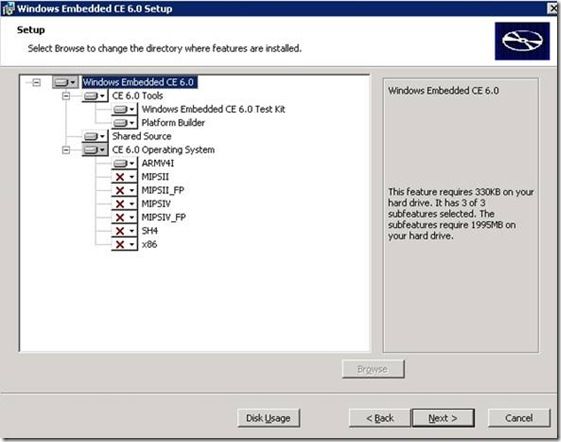Open install-state dropdown for Platform Builder
Viewport: 561px width, 442px height.
(x=125, y=123)
